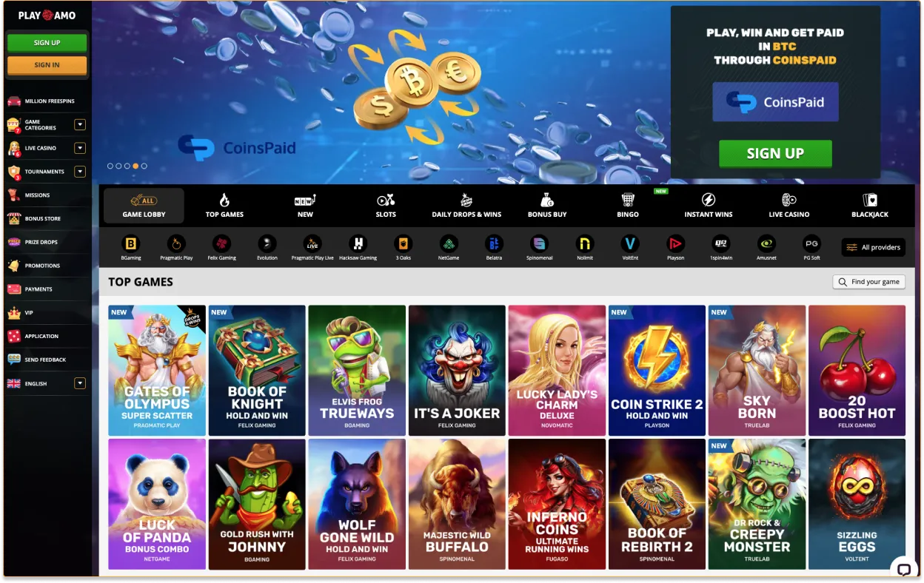Expand the Game Categories dropdown arrow
Screen dimensions: 924x583
(80, 125)
